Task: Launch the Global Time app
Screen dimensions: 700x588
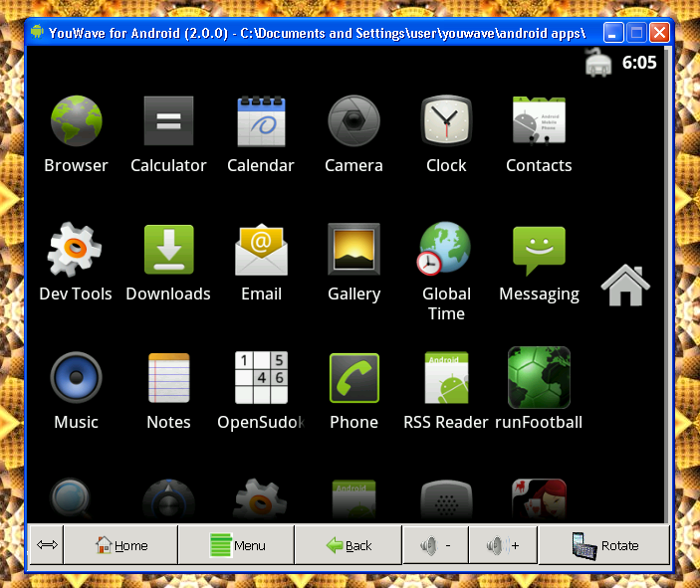Action: [x=445, y=249]
